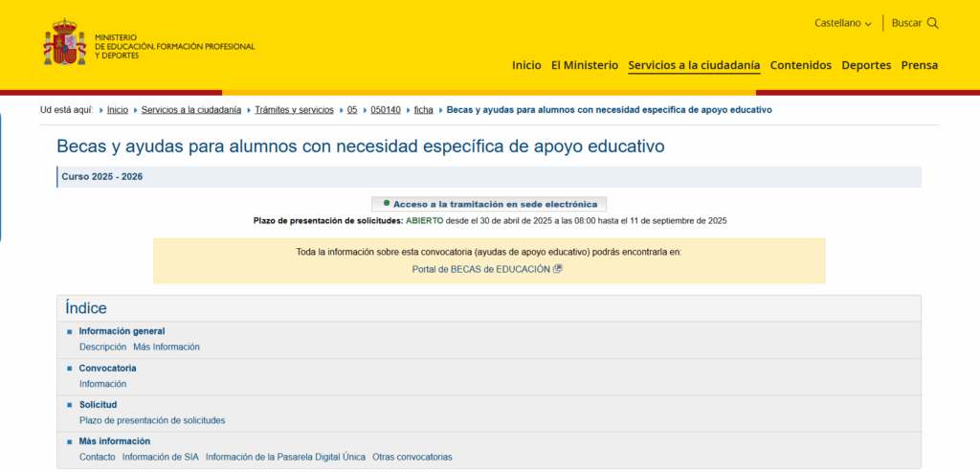Screen dimensions: 980x473
Task: Click the search magnifier icon
Action: tap(932, 23)
